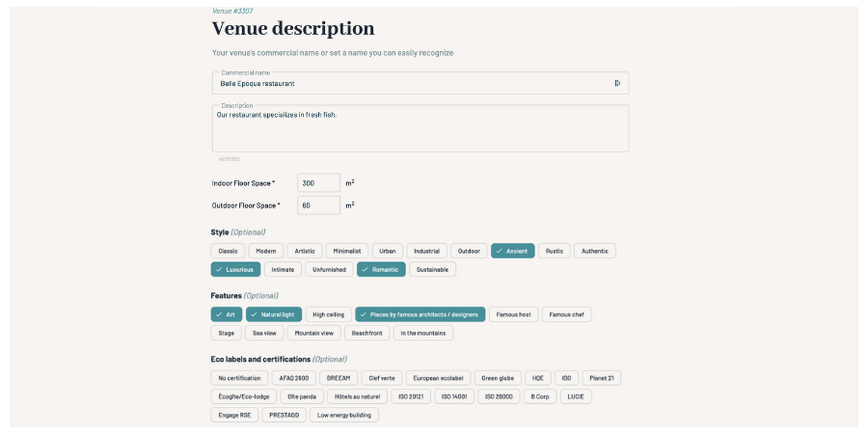Edit the Commercial name input field

pos(420,83)
